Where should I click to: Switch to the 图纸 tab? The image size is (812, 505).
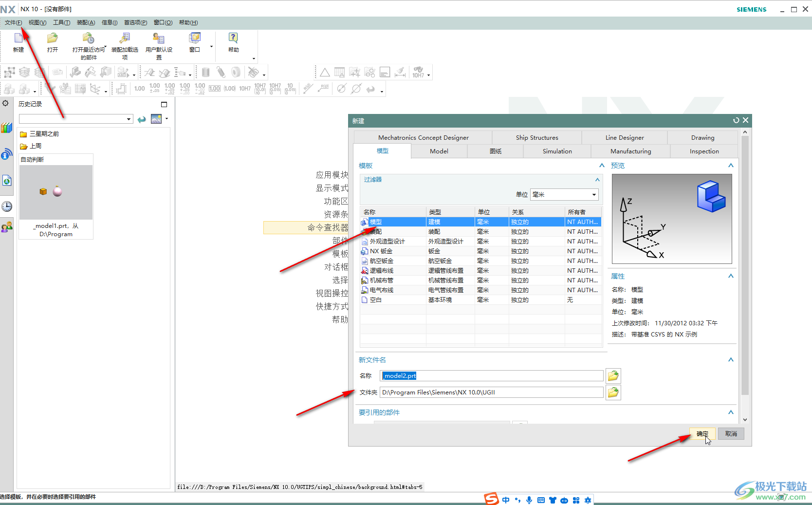[x=495, y=151]
